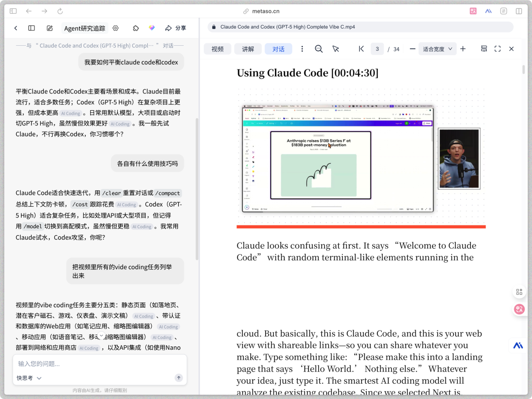532x399 pixels.
Task: Open settings gear beside Agent研究追踪
Action: pos(115,28)
